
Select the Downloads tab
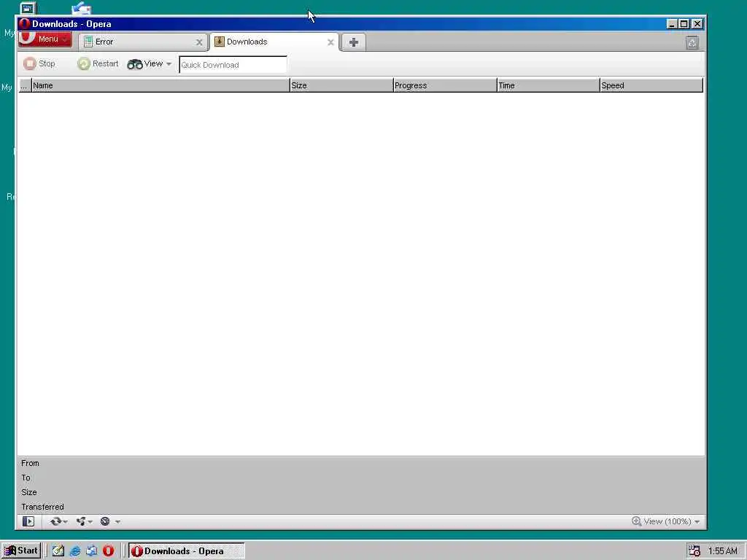(x=274, y=42)
